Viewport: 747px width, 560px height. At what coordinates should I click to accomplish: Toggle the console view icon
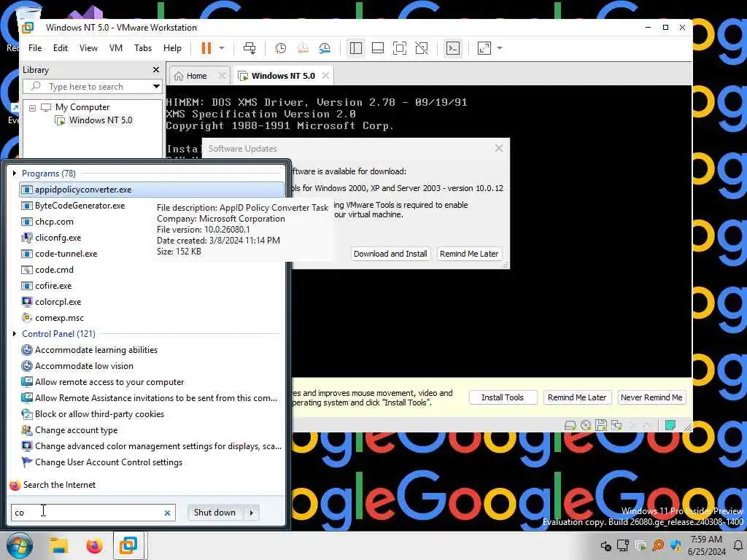click(452, 48)
